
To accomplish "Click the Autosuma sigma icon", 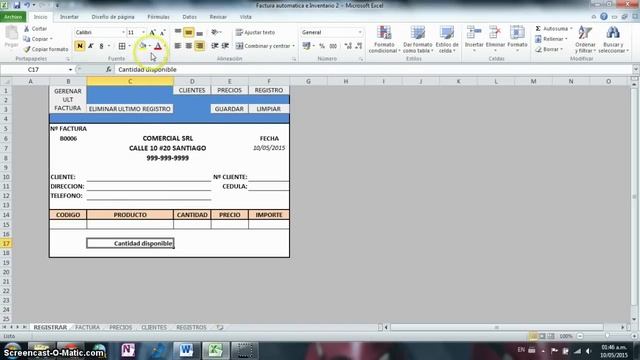I will point(538,29).
